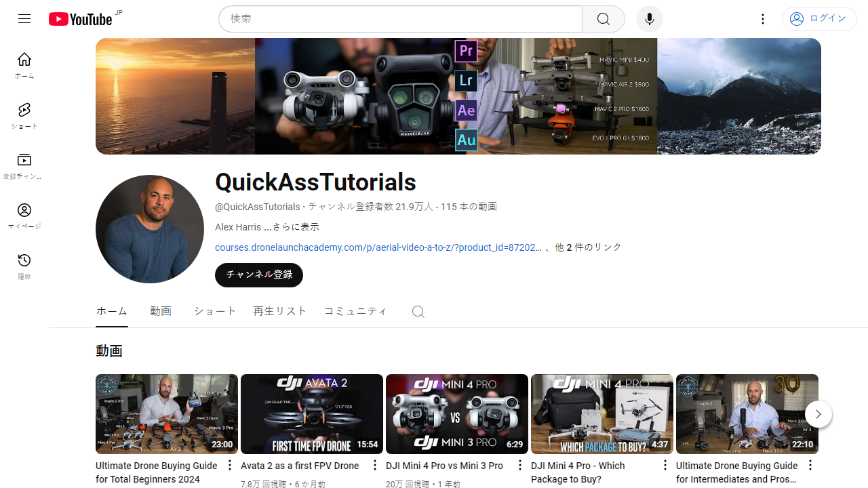868x488 pixels.
Task: Open the ホーム sidebar item
Action: (24, 66)
